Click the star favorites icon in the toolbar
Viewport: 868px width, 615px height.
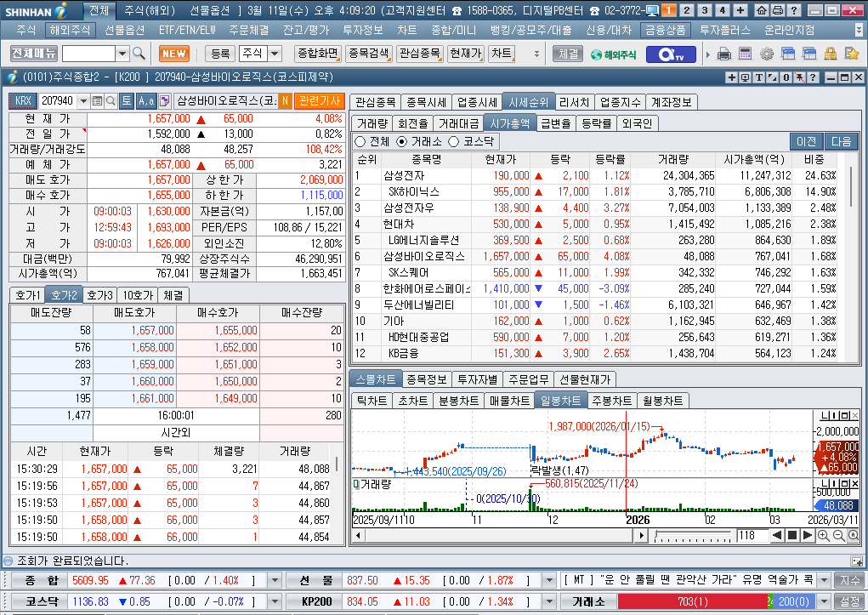[x=851, y=54]
